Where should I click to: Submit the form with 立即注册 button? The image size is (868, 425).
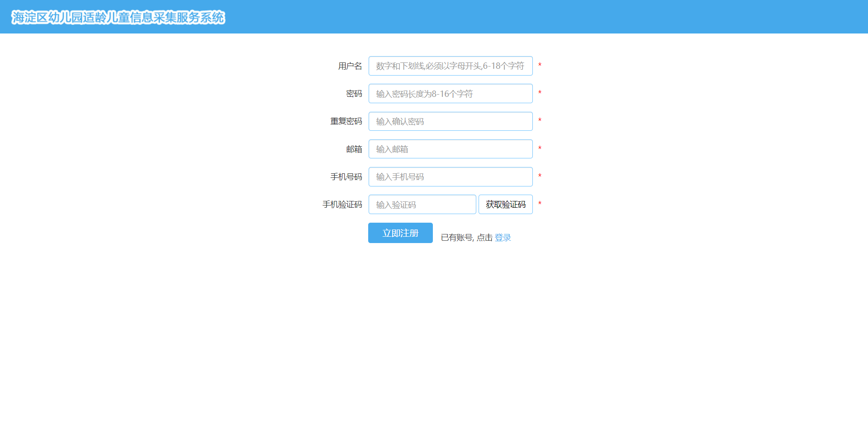point(400,233)
